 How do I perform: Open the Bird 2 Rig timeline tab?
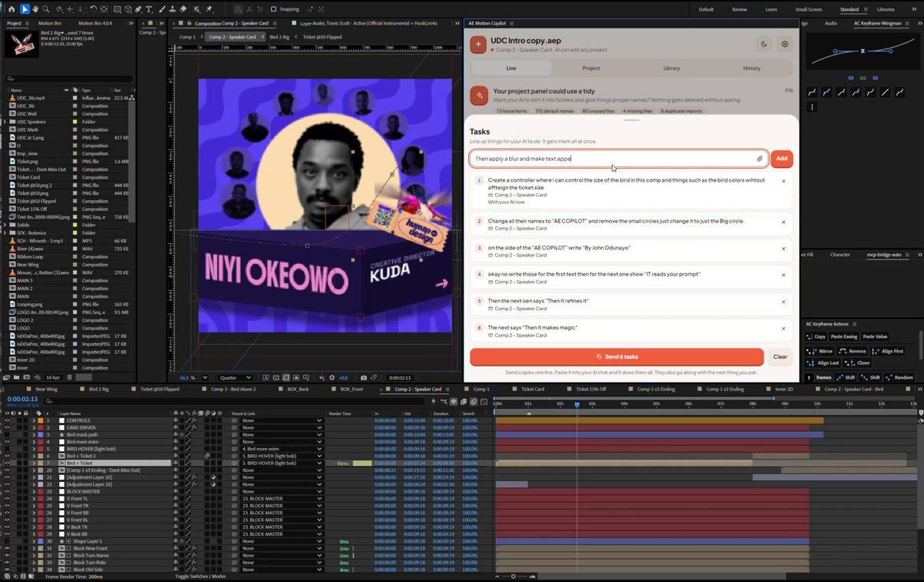click(99, 390)
